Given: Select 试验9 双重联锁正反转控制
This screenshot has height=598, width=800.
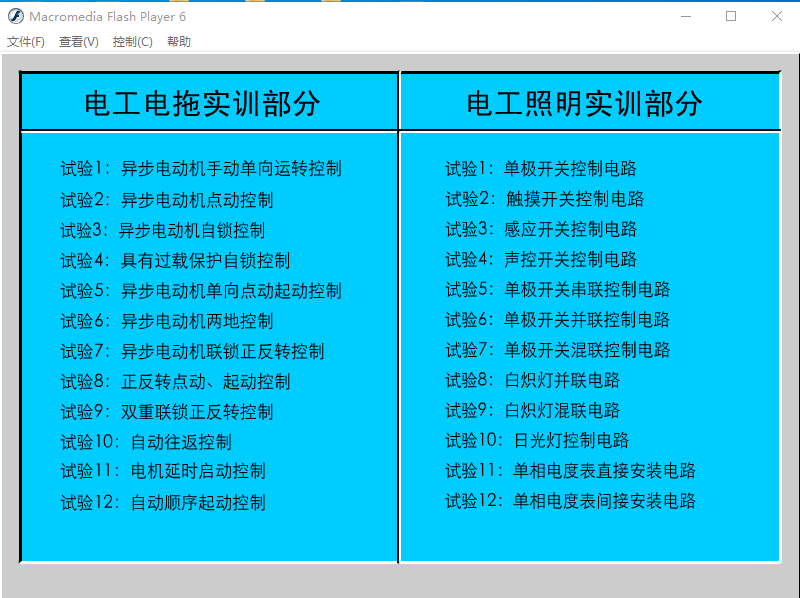Looking at the screenshot, I should coord(167,412).
